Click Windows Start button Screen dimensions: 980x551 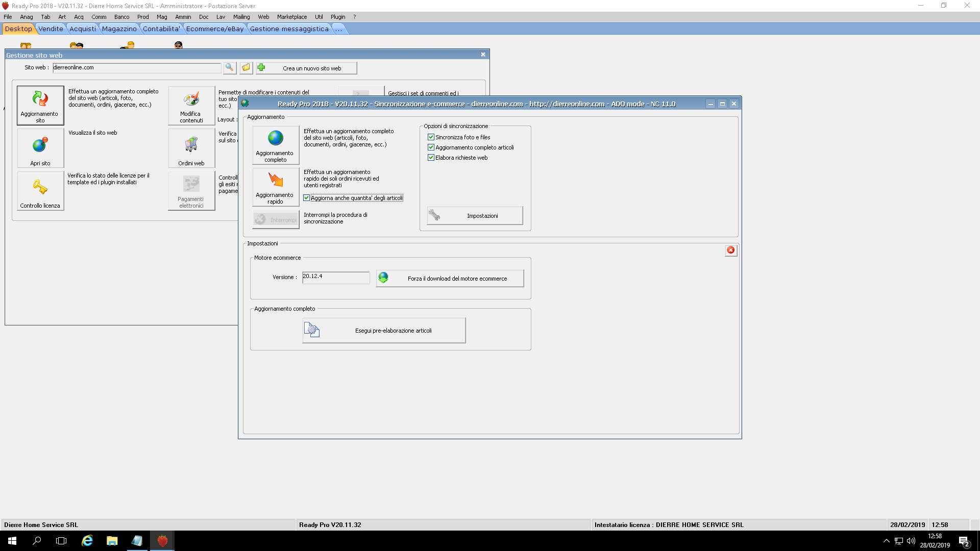[x=12, y=541]
